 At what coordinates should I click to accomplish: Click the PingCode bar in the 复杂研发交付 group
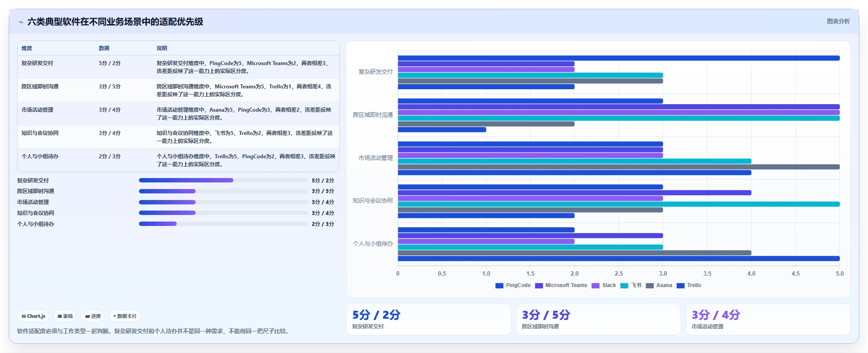(x=619, y=58)
